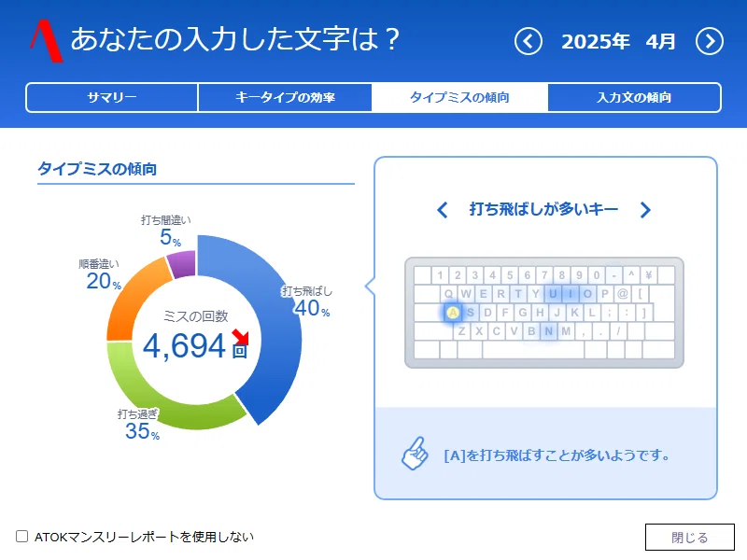Click the red ATOK logo
Screen dimensions: 747x560
pos(46,41)
